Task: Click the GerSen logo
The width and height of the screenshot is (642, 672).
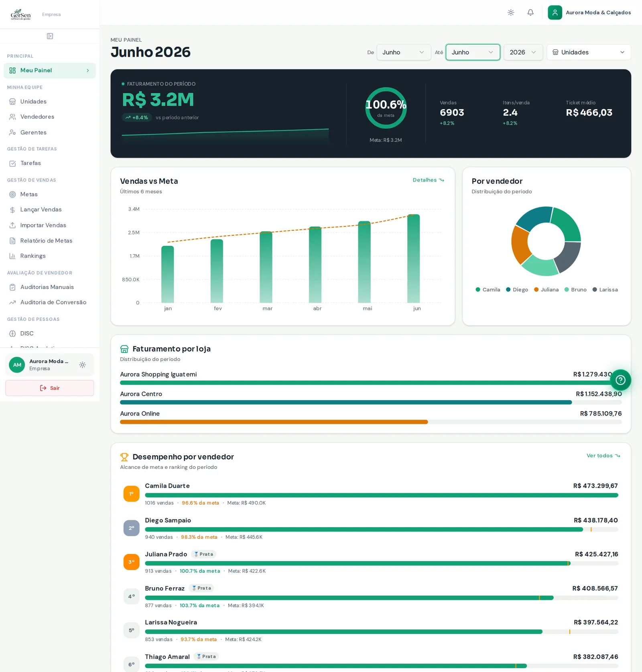Action: [20, 14]
